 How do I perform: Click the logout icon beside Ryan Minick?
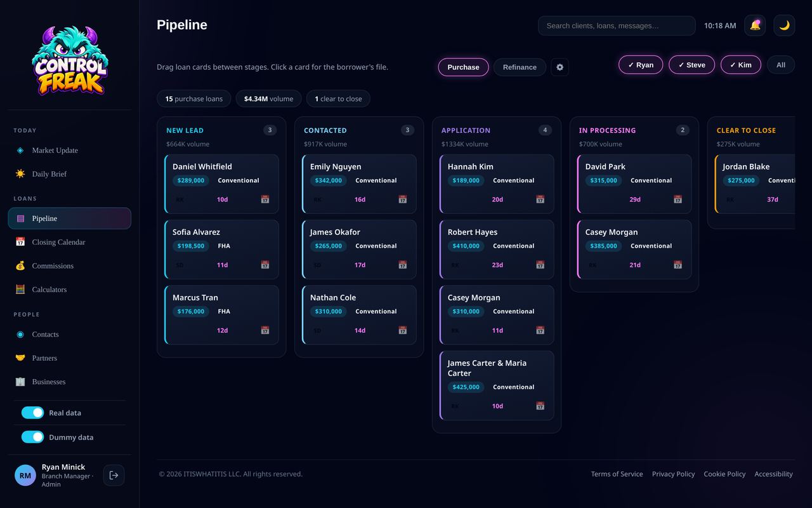click(x=114, y=475)
